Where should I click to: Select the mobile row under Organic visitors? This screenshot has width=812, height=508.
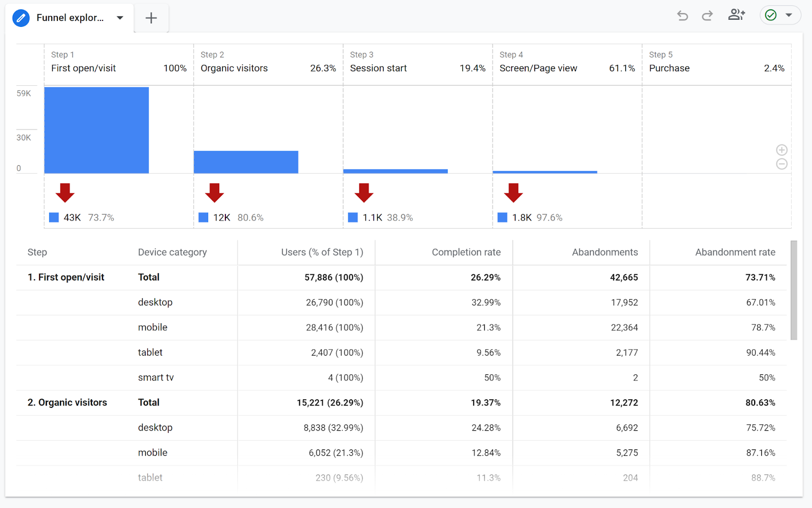[152, 453]
